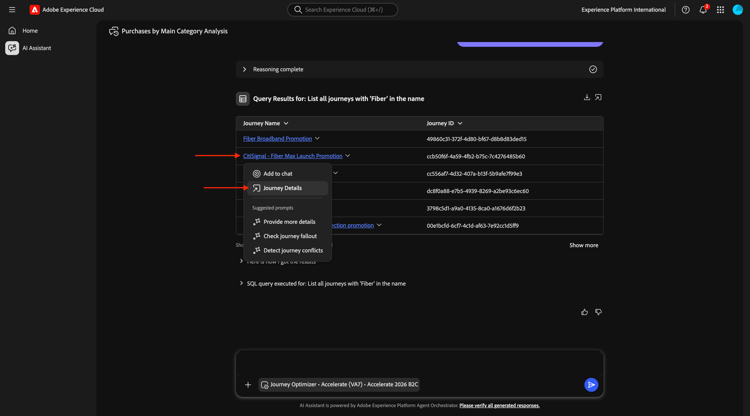Select the journey ID starting with cc556af7
750x416 pixels.
(474, 174)
